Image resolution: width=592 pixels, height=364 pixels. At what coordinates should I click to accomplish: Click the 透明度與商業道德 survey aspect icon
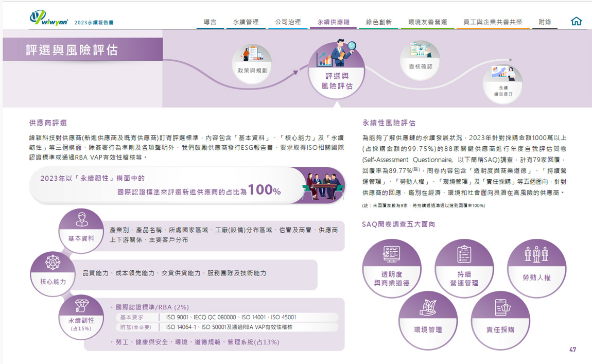(392, 254)
